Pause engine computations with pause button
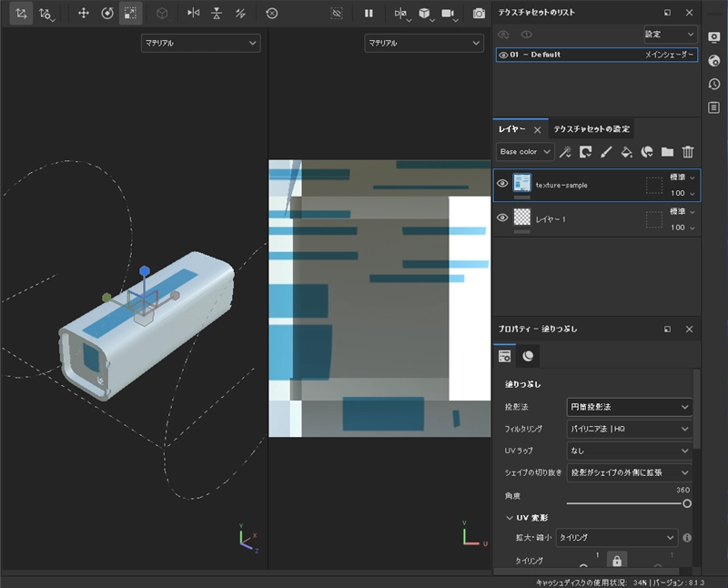Image resolution: width=728 pixels, height=588 pixels. (369, 13)
